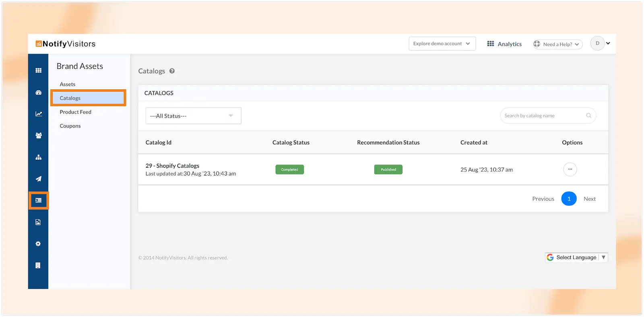The height and width of the screenshot is (317, 644).
Task: Open Coupons in the Brand Assets menu
Action: 70,126
